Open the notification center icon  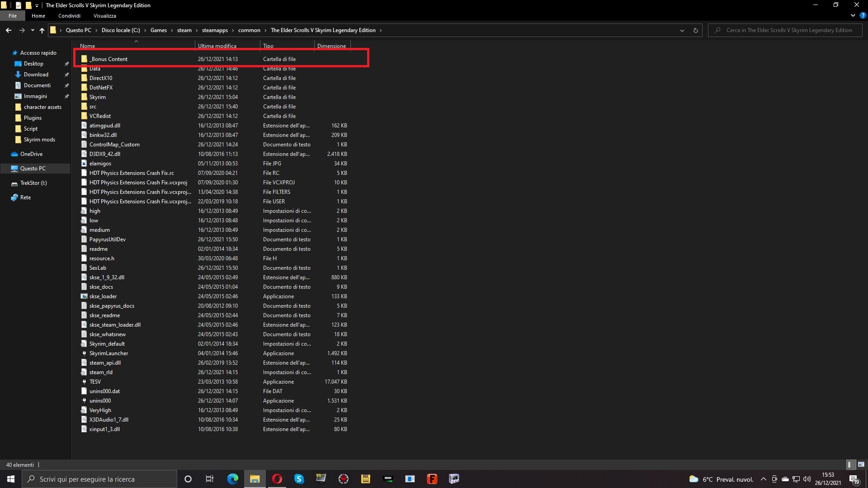(x=854, y=479)
